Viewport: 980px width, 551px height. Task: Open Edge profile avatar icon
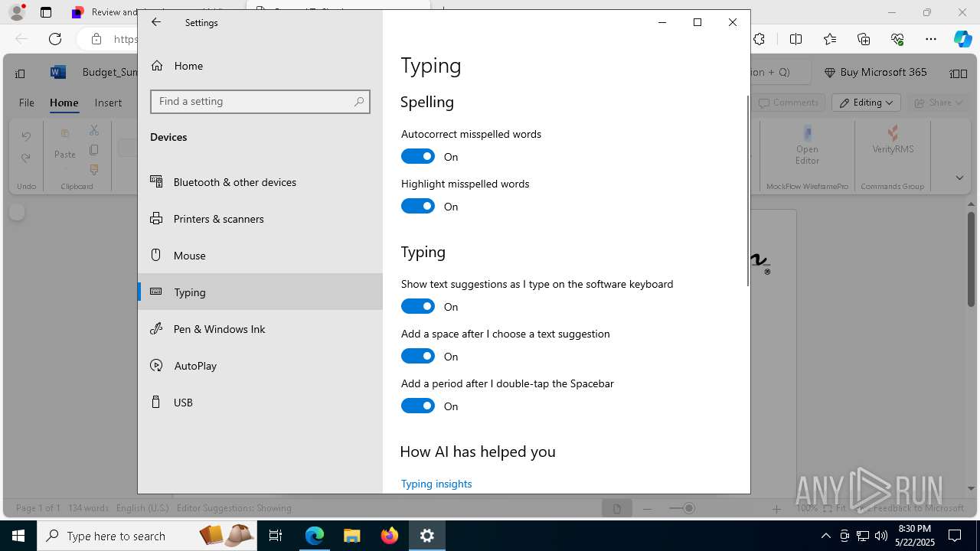point(17,12)
